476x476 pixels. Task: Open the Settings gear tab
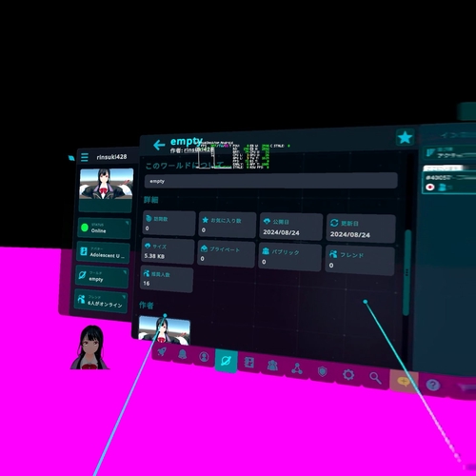[348, 375]
